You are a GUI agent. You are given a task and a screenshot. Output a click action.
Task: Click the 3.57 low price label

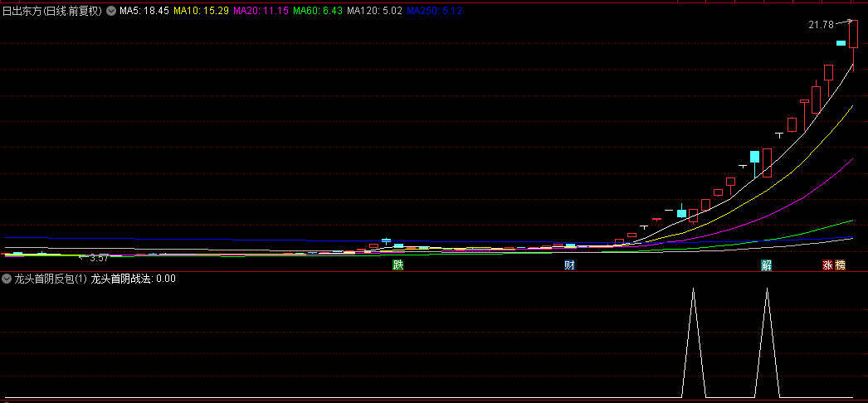pos(99,258)
